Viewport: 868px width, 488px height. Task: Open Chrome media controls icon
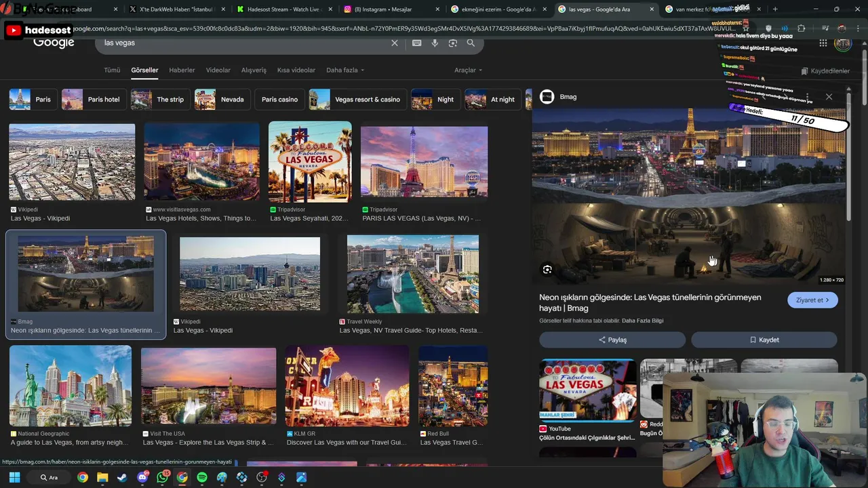825,28
